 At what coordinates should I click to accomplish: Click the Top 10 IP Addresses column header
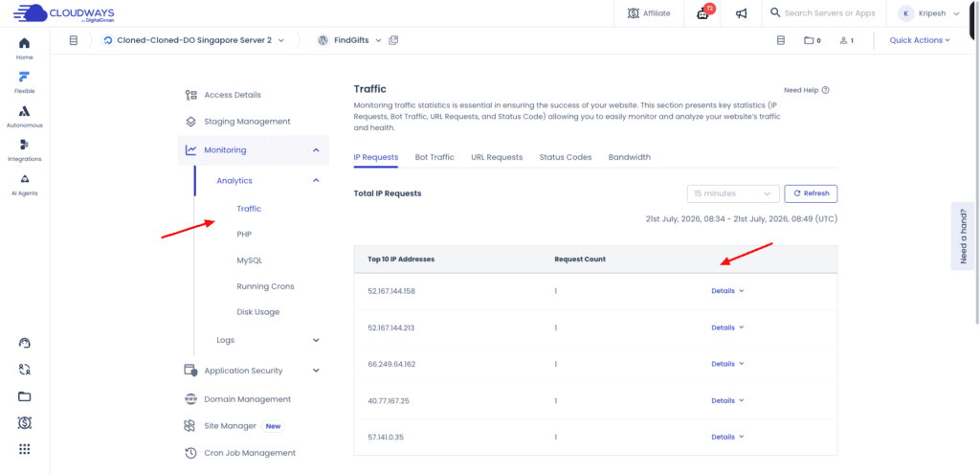(401, 259)
